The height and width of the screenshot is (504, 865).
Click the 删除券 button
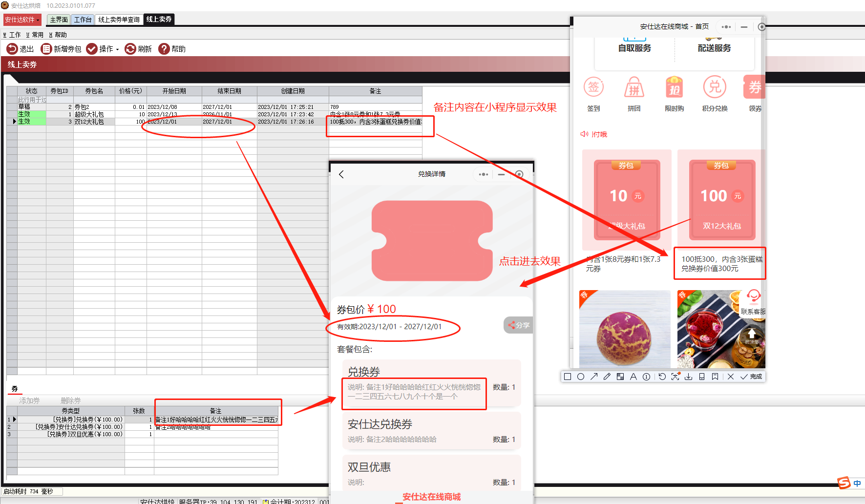click(x=71, y=400)
